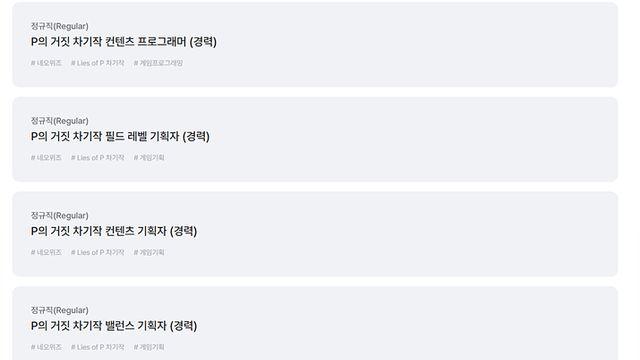Click 정규직(Regular) label on the programmer card
The height and width of the screenshot is (360, 640).
[x=60, y=26]
